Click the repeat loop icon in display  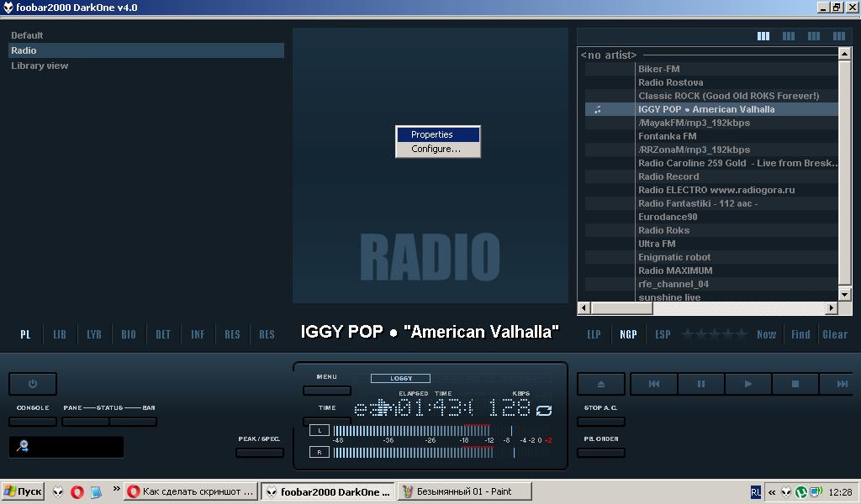(x=544, y=410)
